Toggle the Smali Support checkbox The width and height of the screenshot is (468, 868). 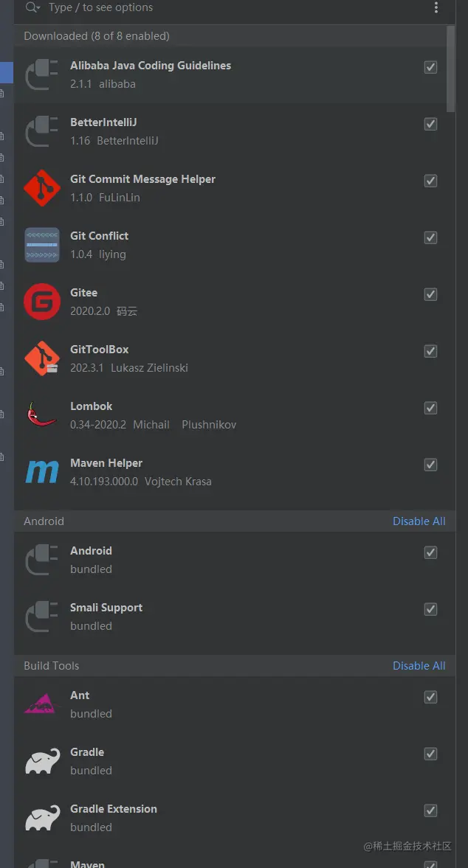click(x=430, y=609)
